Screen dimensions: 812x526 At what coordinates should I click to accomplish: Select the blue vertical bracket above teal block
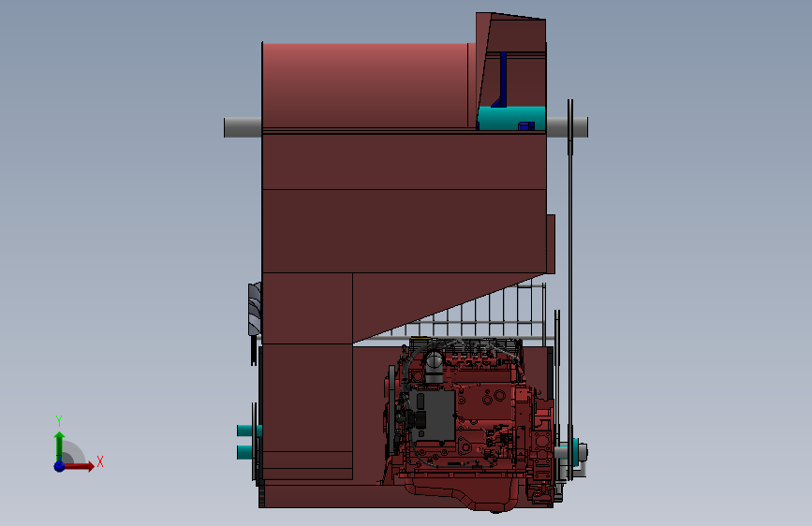(x=502, y=79)
